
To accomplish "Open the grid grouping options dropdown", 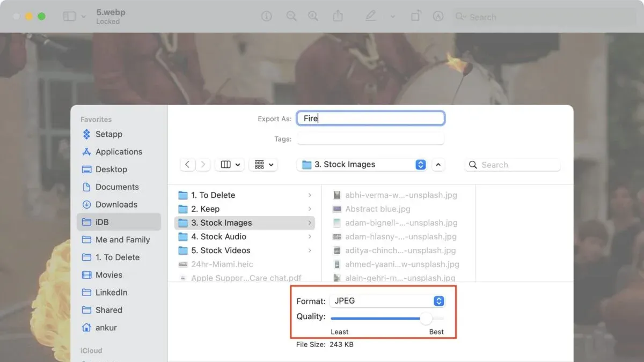I will pos(264,165).
